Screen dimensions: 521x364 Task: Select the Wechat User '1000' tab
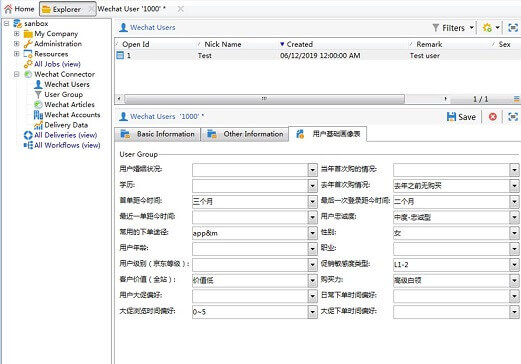click(132, 9)
